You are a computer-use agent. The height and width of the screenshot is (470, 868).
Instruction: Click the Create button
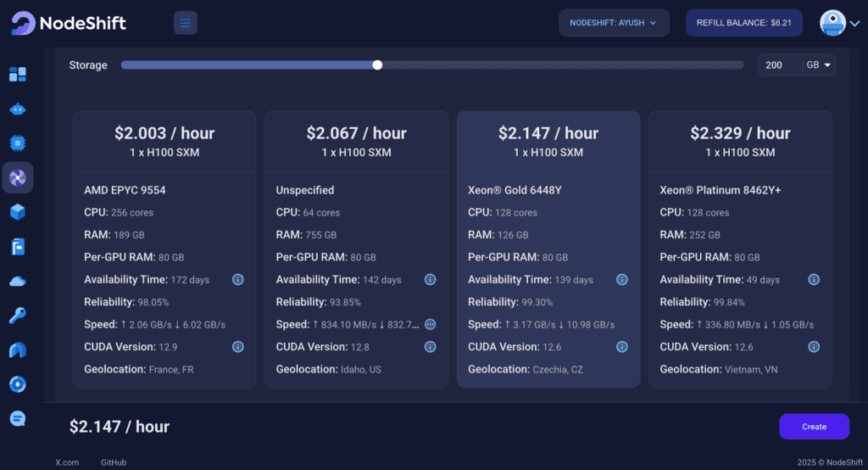(x=814, y=427)
